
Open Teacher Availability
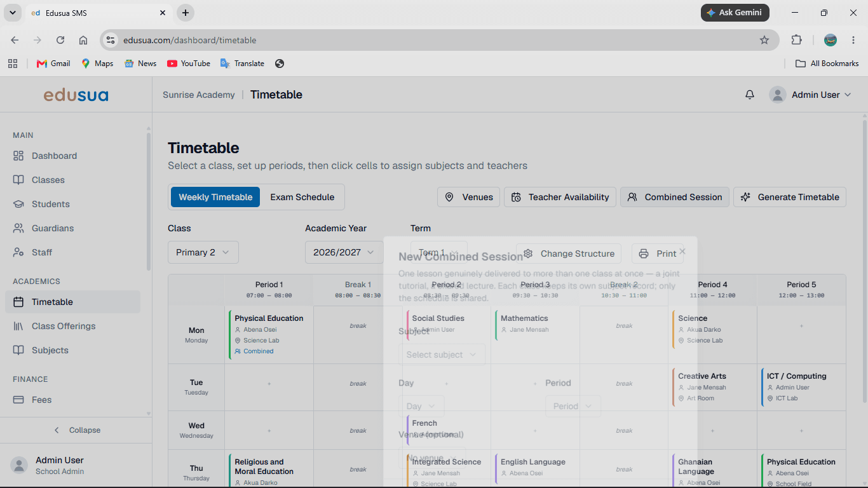click(x=560, y=197)
